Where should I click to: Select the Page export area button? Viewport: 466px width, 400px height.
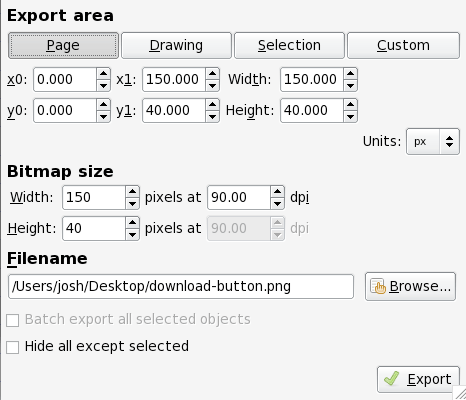coord(63,45)
